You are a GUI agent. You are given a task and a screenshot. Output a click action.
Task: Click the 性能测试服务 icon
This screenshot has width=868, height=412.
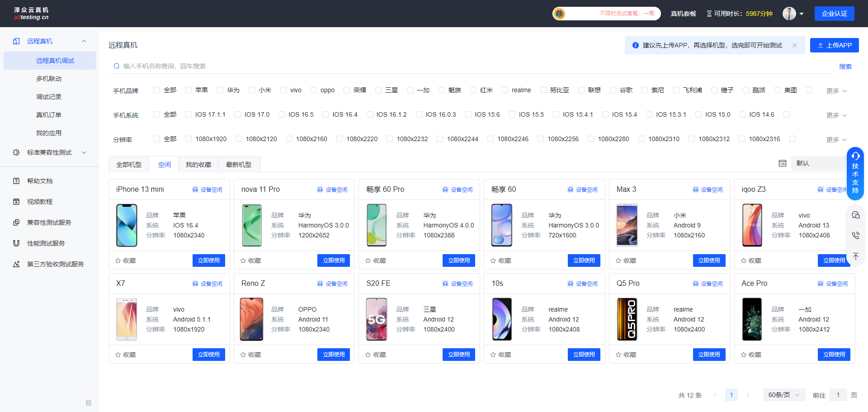[x=16, y=243]
